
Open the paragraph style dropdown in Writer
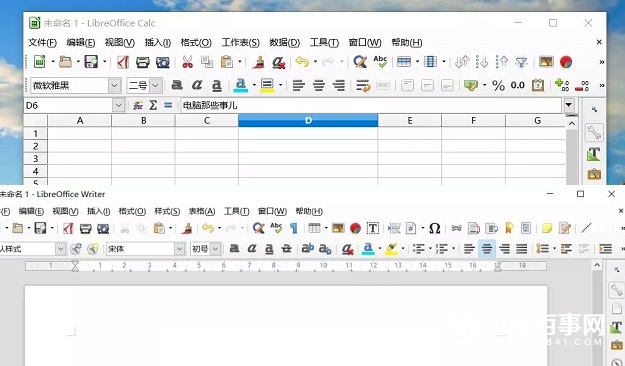tap(60, 249)
